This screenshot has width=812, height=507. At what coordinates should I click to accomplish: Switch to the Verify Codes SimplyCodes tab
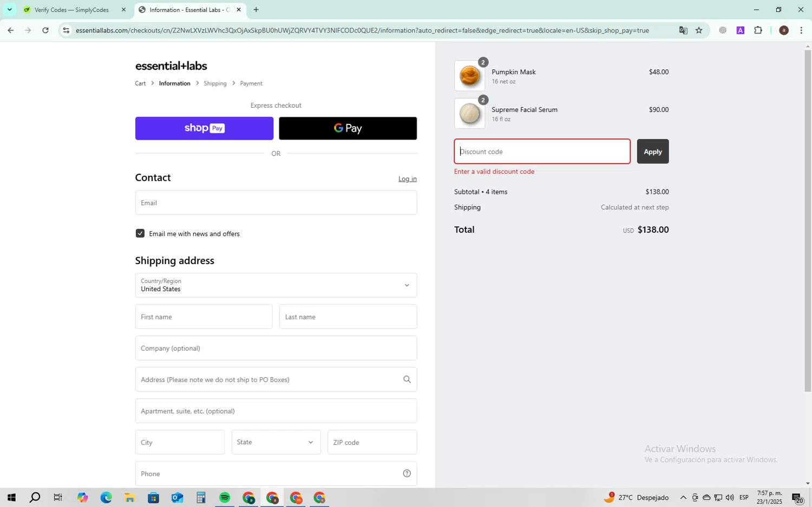click(x=71, y=10)
